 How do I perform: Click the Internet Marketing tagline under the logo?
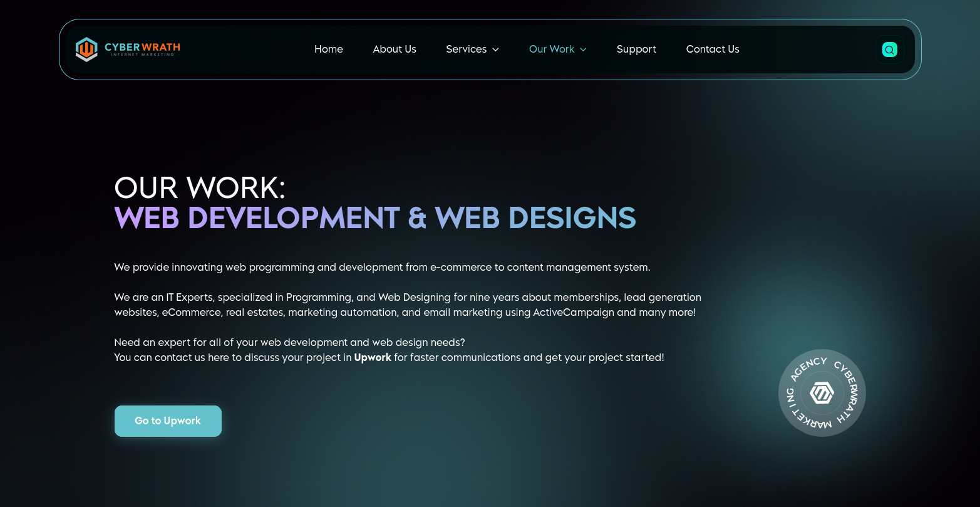(x=142, y=55)
